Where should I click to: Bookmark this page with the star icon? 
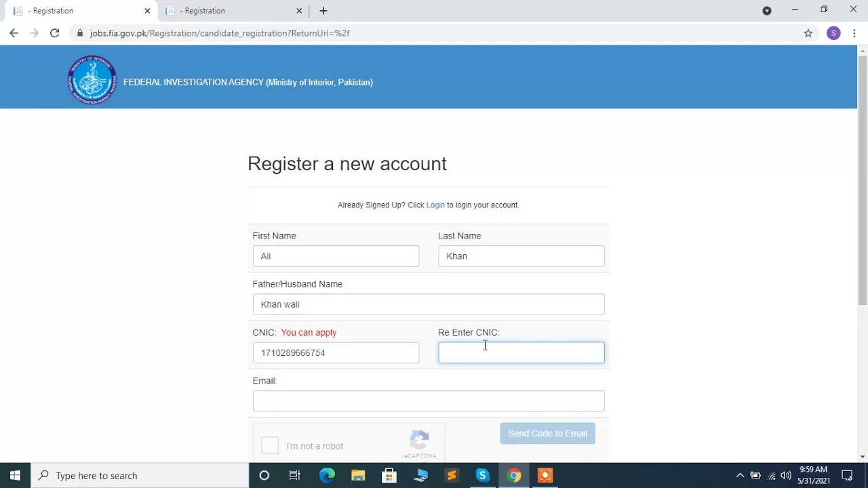[x=808, y=33]
